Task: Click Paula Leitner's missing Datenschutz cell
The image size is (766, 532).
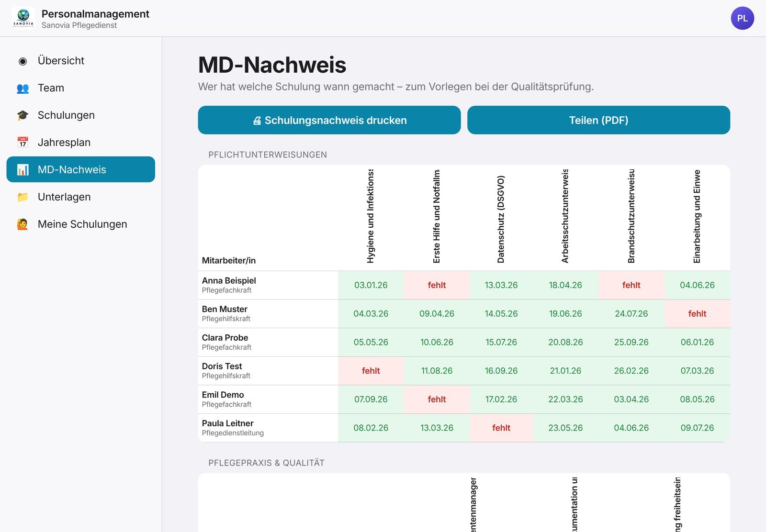Action: tap(501, 428)
